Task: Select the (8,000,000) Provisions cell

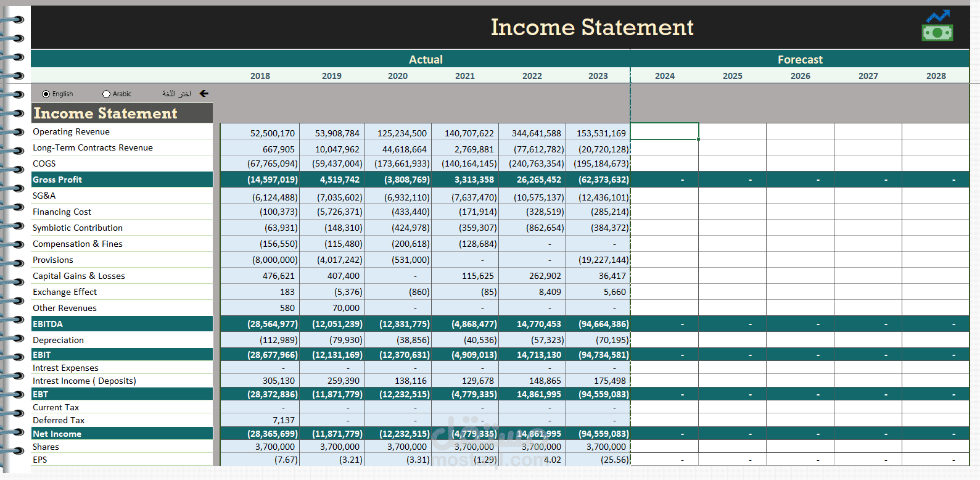Action: pyautogui.click(x=260, y=260)
